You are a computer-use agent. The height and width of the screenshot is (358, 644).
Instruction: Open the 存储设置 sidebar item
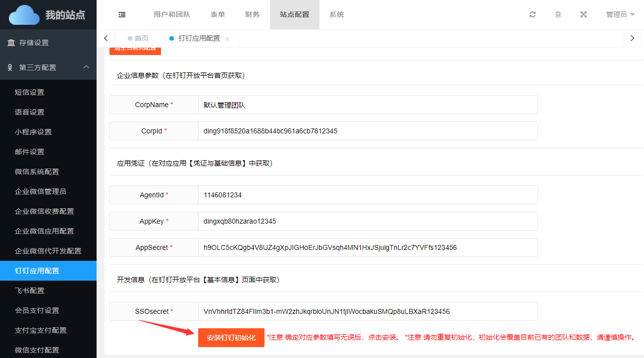click(x=34, y=43)
